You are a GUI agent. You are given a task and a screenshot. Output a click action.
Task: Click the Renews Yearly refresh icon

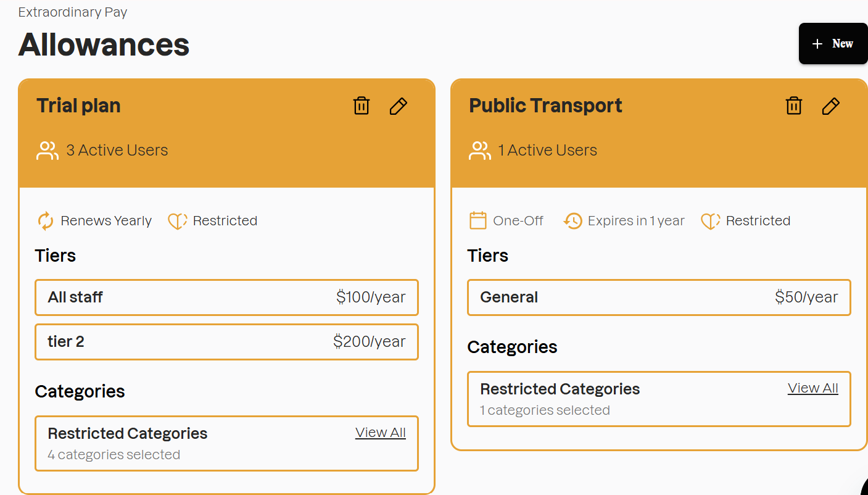coord(46,221)
